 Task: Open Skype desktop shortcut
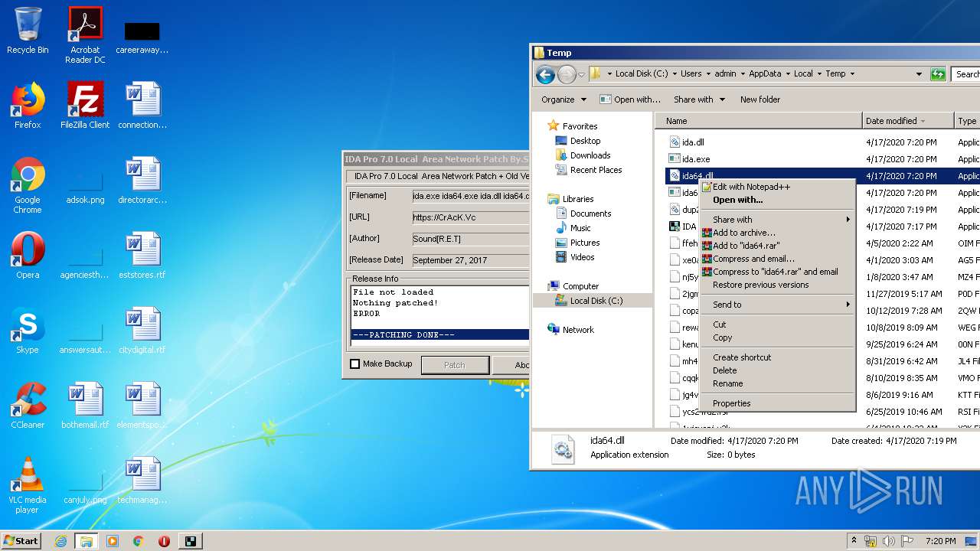[x=28, y=330]
